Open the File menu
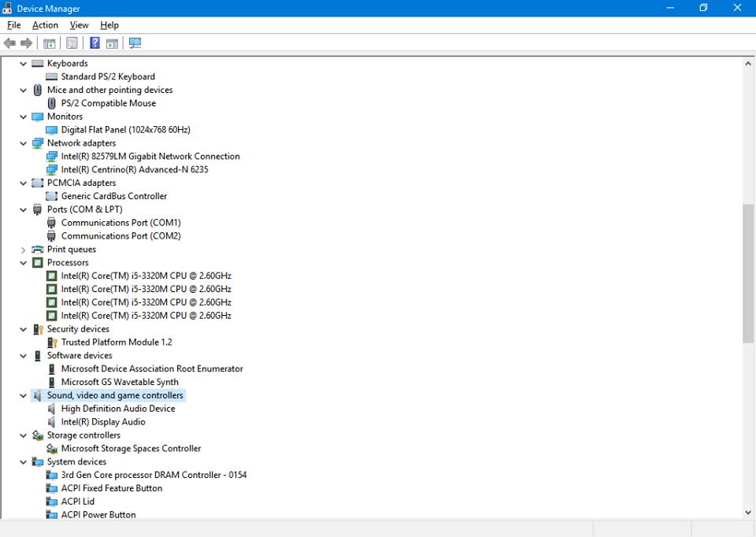The width and height of the screenshot is (756, 537). (x=14, y=25)
